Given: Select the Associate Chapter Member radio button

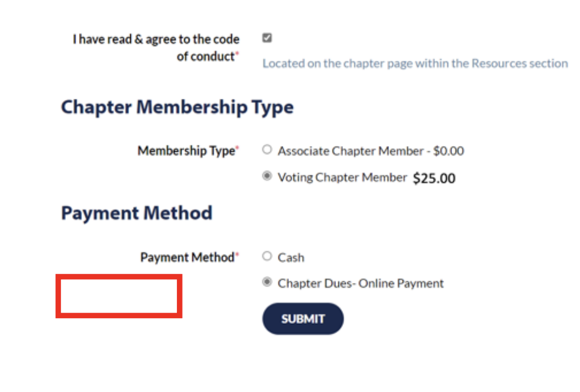Looking at the screenshot, I should pyautogui.click(x=267, y=150).
